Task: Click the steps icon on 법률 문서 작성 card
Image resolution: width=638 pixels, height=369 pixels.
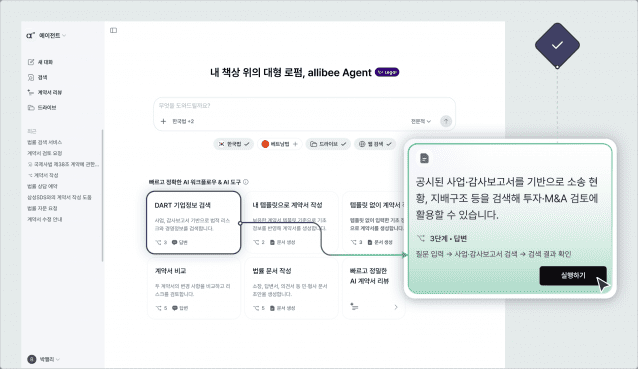Action: tap(256, 308)
